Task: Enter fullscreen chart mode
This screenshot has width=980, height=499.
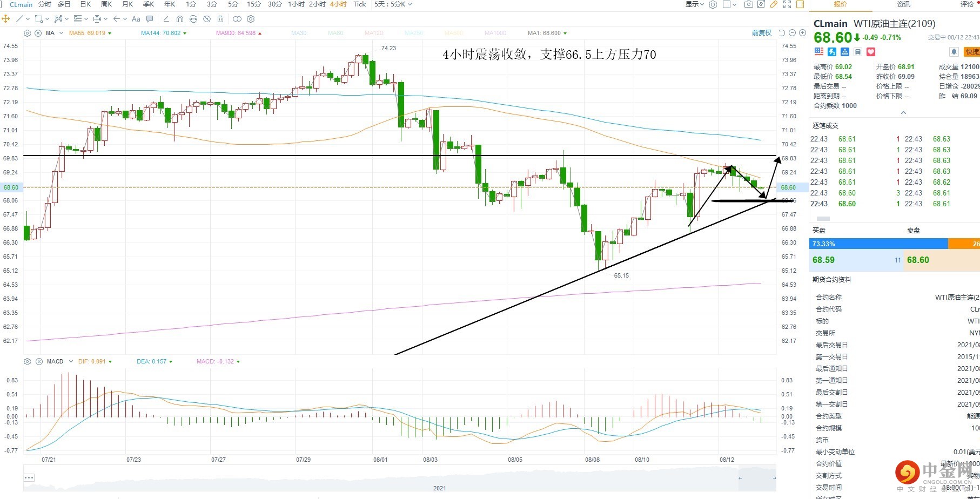Action: tap(787, 4)
